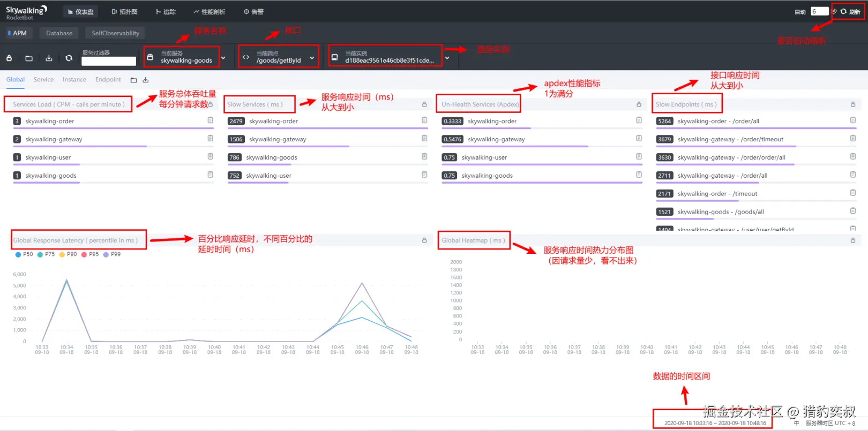Select the Service sub-tab

pos(43,80)
